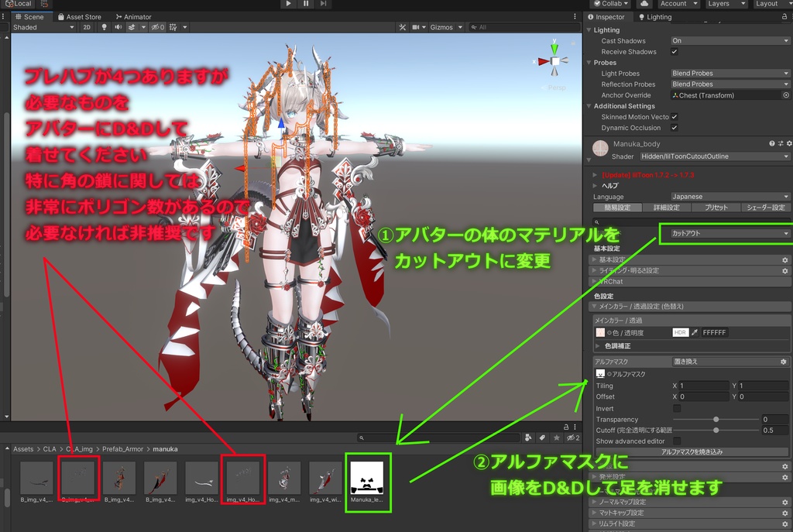Click the Play button in the top toolbar

click(x=288, y=4)
